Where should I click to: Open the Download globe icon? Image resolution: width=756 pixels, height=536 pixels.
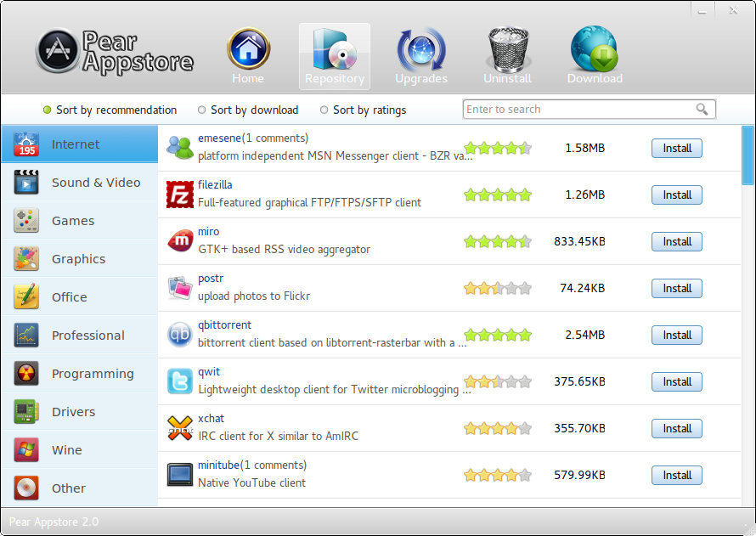point(594,48)
